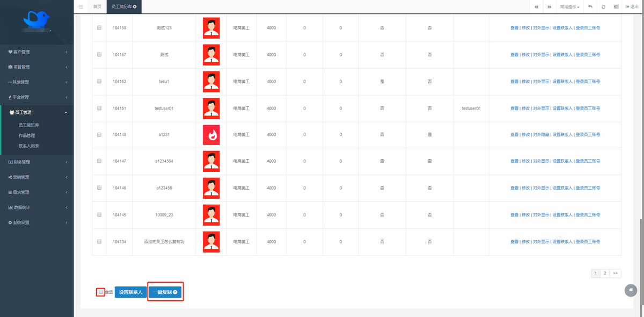The image size is (644, 317).
Task: Click the 设置联系人 button at bottom
Action: [130, 292]
